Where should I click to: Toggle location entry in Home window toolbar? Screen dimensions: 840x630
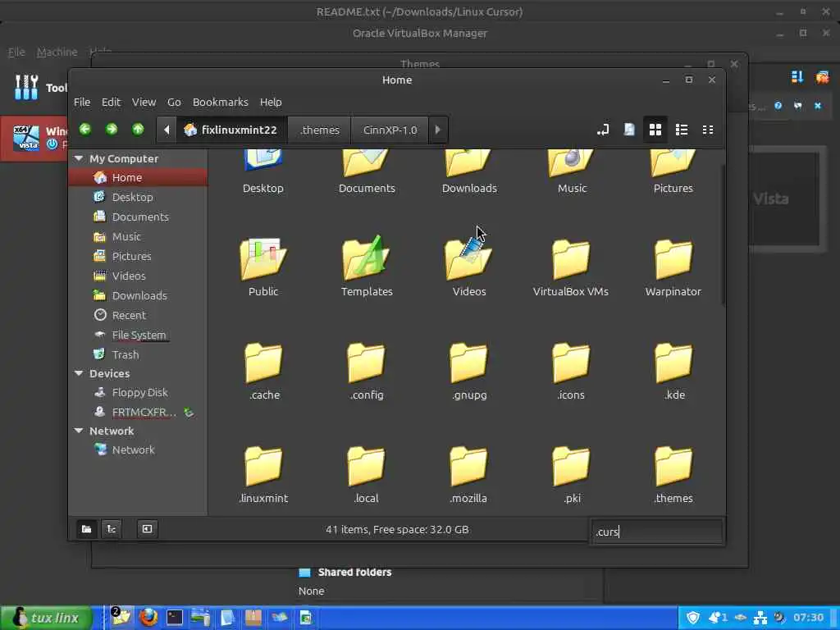603,130
